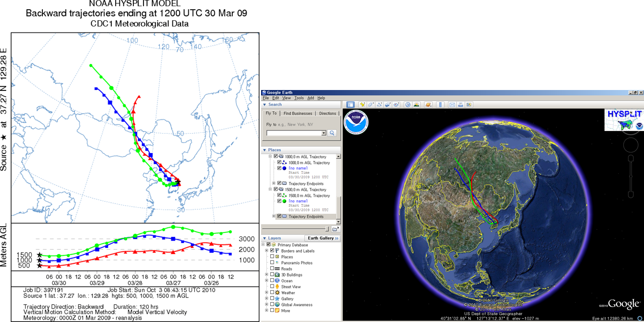Image resolution: width=644 pixels, height=322 pixels.
Task: Click the Add Image Overlay toolbar icon
Action: [x=388, y=104]
